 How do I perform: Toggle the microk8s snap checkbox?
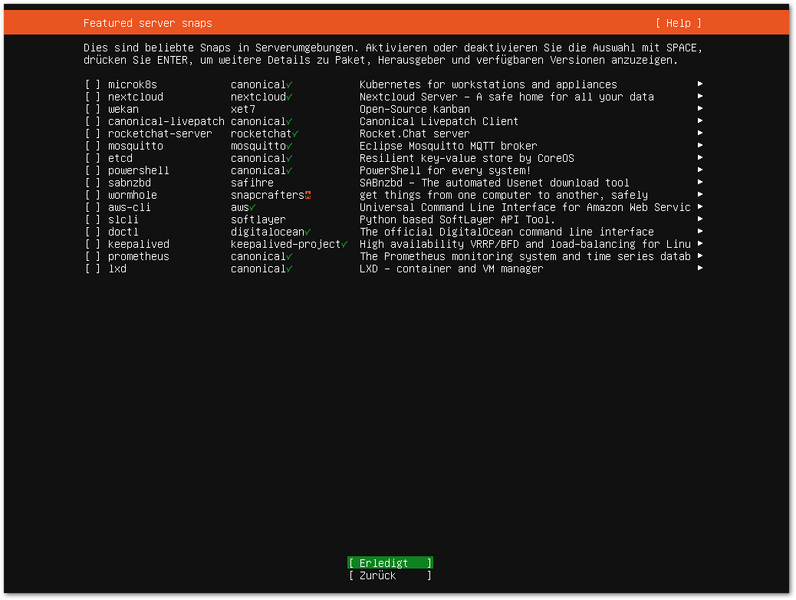coord(93,84)
